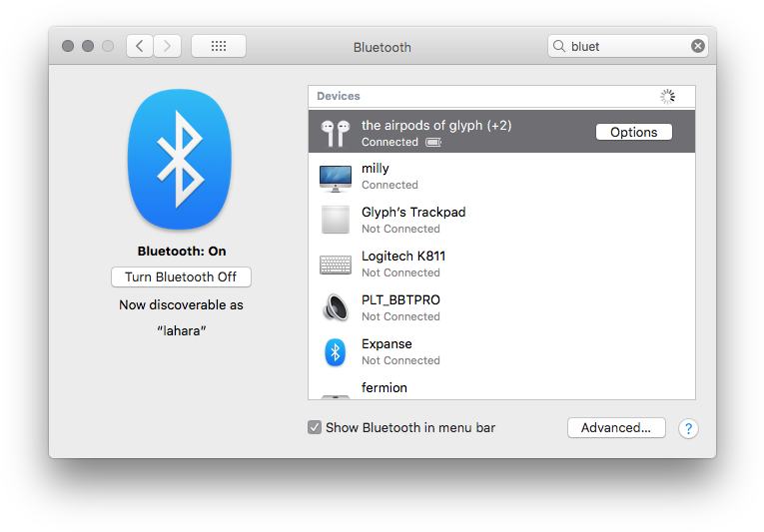
Task: Click the AirPods battery level indicator
Action: [433, 143]
